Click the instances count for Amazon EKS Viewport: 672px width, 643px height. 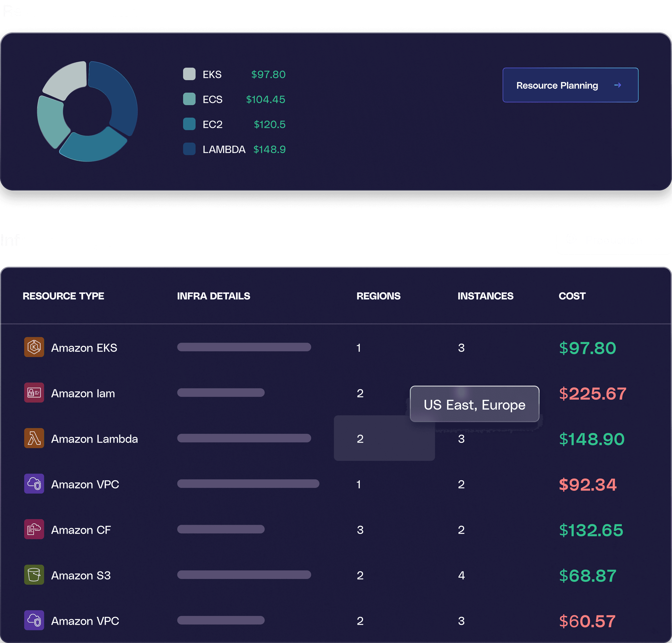(461, 348)
